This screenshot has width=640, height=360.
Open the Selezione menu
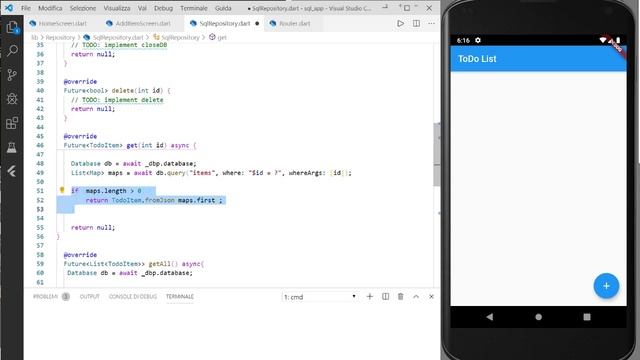coord(83,8)
